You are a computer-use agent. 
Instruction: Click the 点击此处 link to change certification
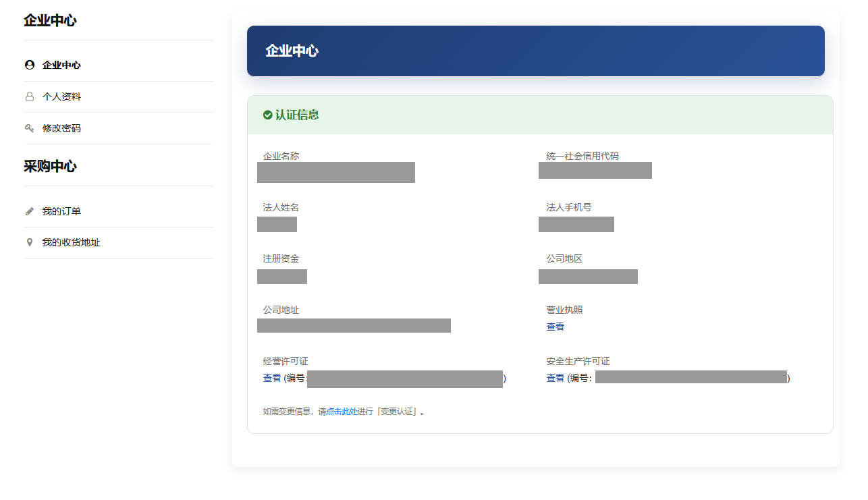(342, 411)
